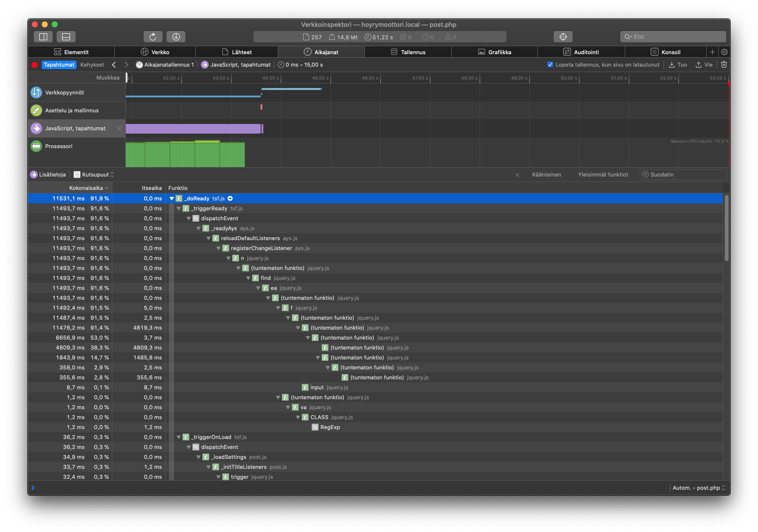This screenshot has width=758, height=532.
Task: Click the dock to bottom layout icon
Action: click(x=66, y=37)
